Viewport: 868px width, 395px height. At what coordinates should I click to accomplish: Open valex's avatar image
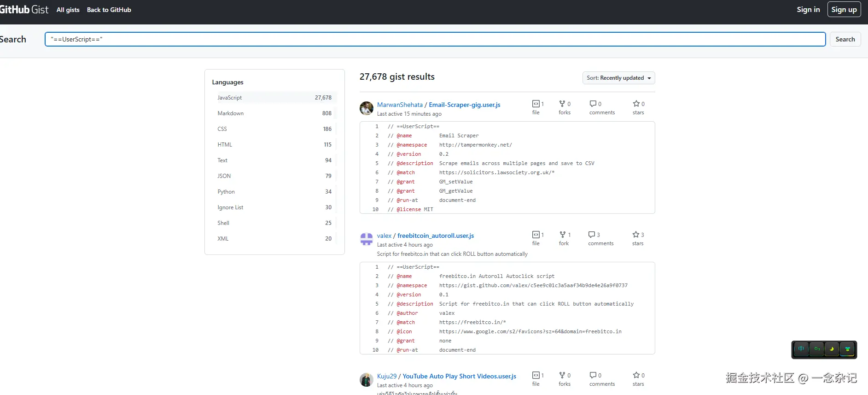pos(367,239)
